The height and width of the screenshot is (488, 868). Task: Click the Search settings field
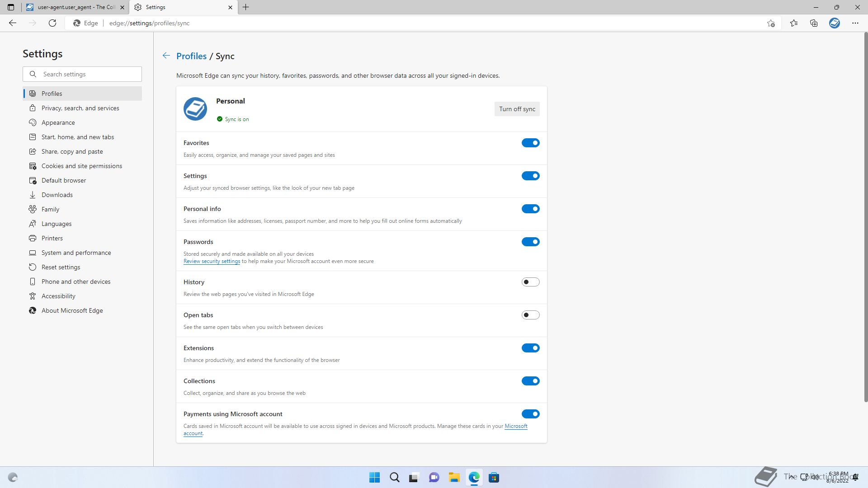[82, 74]
